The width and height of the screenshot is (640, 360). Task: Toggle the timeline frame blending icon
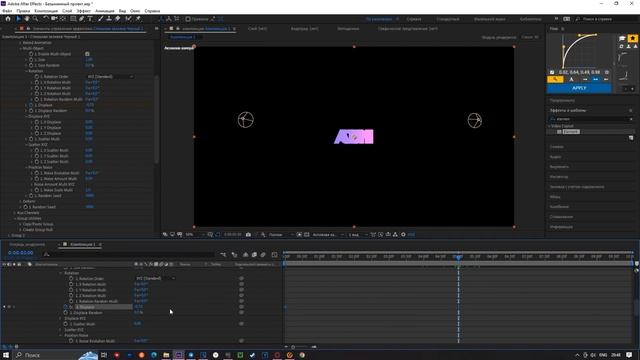pyautogui.click(x=254, y=255)
